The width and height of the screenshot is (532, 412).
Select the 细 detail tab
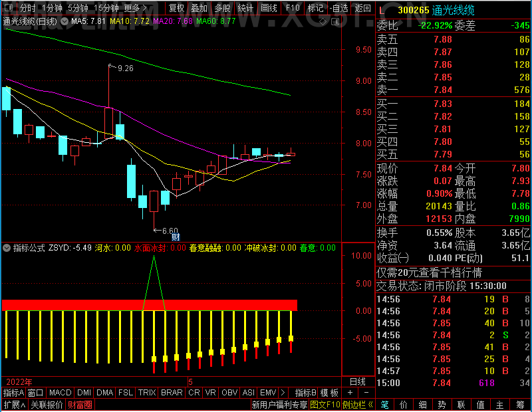coord(423,405)
